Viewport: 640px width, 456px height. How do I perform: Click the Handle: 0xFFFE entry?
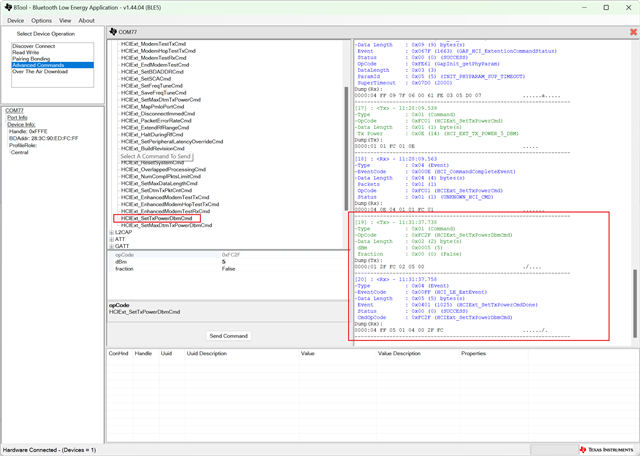pyautogui.click(x=28, y=131)
